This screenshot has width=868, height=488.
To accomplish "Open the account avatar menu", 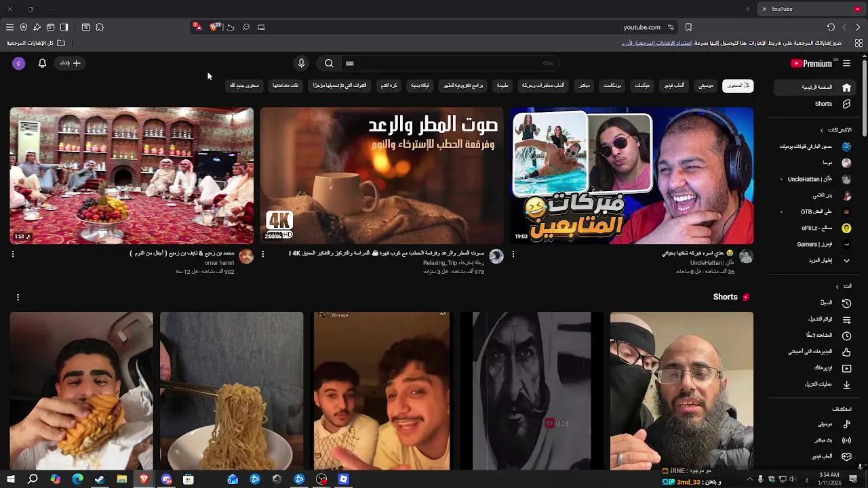I will click(18, 63).
